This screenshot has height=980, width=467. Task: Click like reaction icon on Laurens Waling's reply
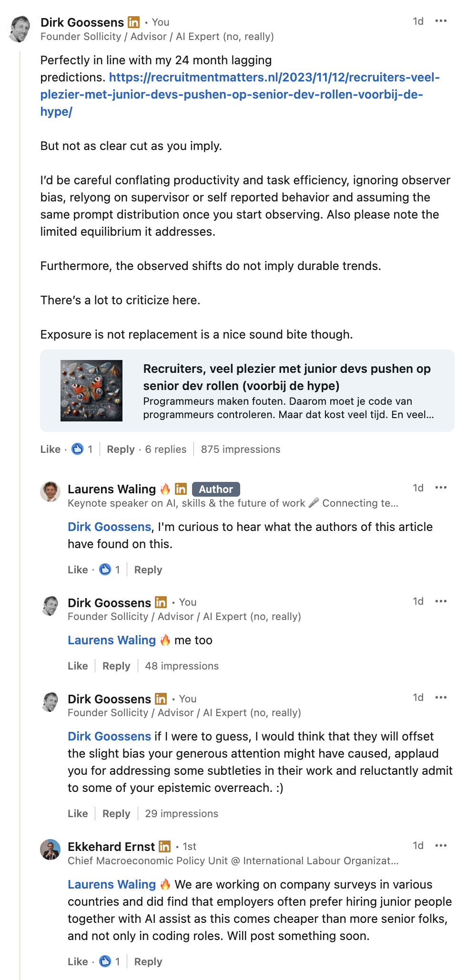coord(105,570)
